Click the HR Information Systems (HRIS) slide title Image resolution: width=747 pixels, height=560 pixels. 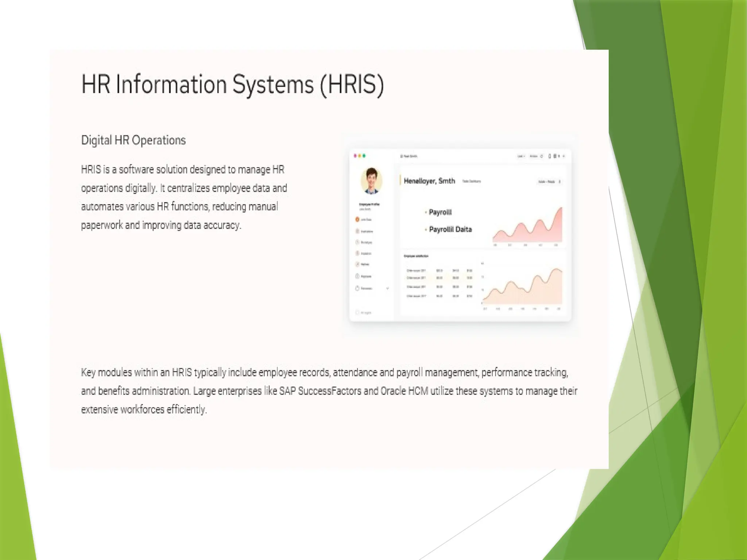(x=232, y=85)
